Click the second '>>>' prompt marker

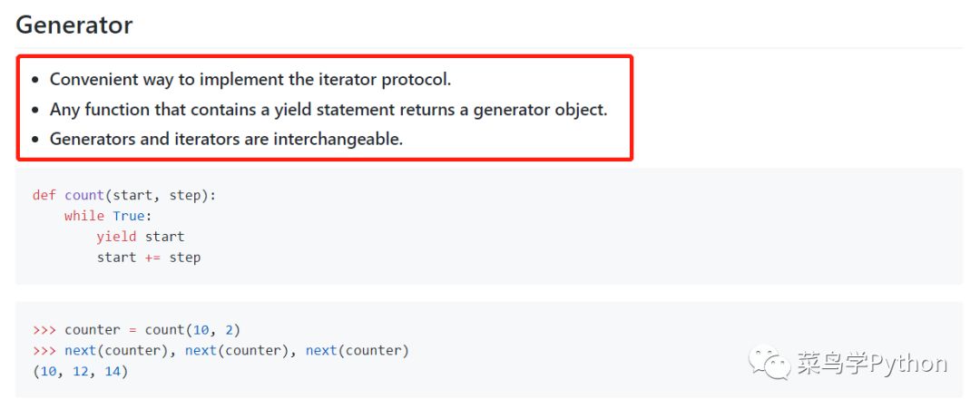[44, 350]
